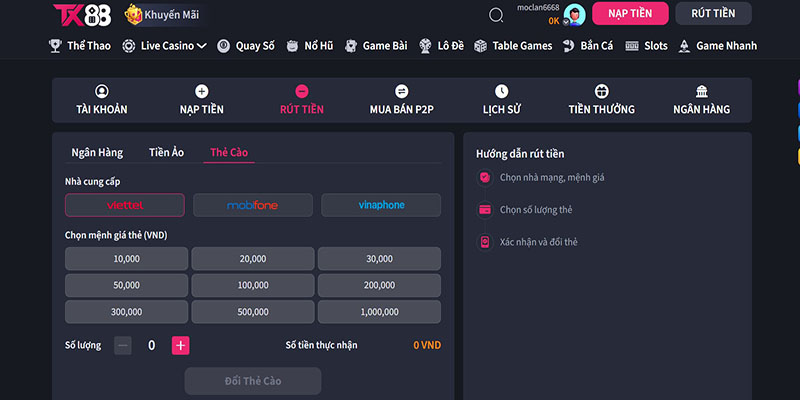This screenshot has height=400, width=800.
Task: Decrease card quantity with minus button
Action: pos(122,345)
